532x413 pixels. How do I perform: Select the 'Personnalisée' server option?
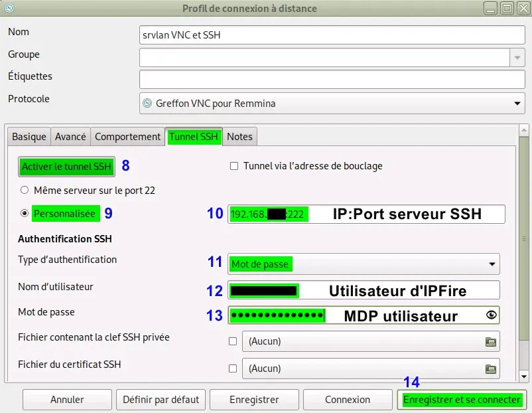[24, 213]
